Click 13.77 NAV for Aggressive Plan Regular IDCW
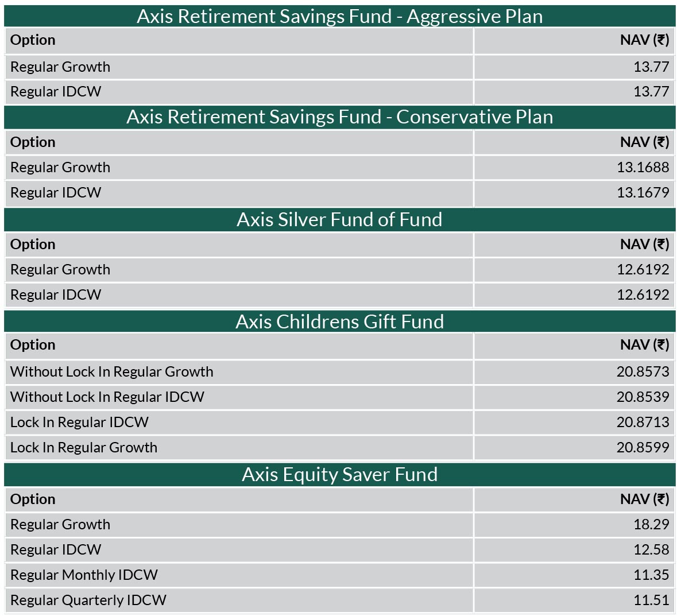 651,91
